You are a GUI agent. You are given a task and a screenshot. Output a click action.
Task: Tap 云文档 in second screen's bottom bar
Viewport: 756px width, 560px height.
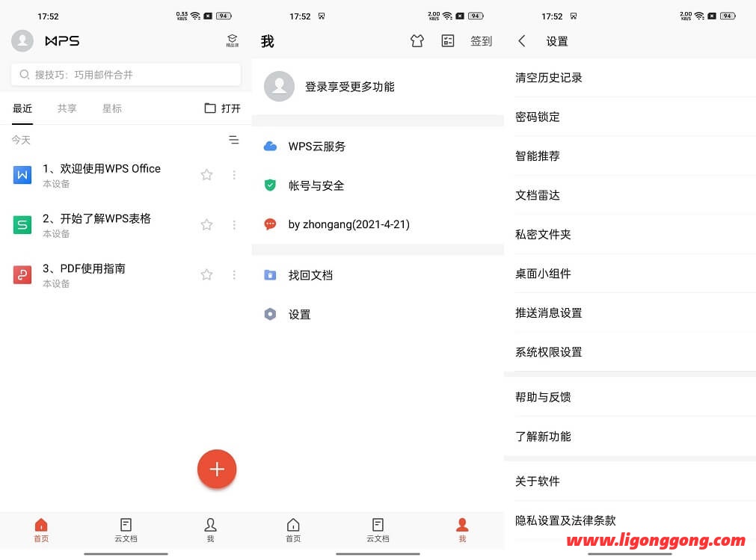coord(378,530)
